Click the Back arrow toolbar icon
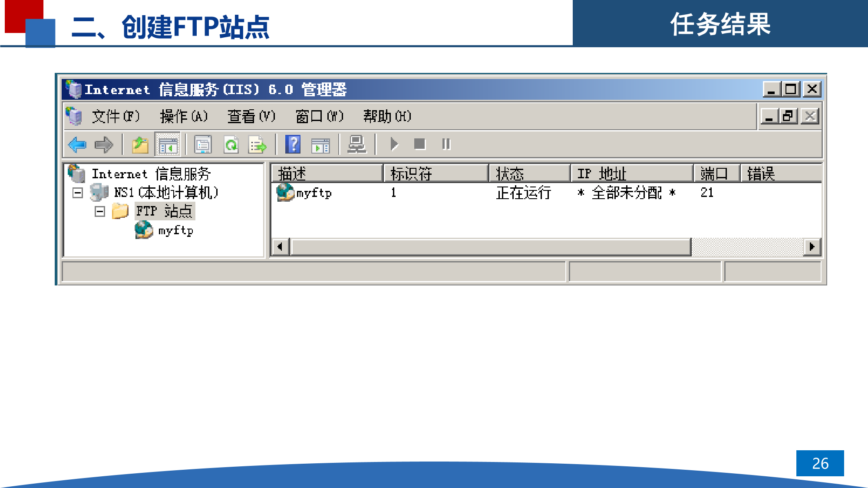This screenshot has width=868, height=488. point(78,144)
